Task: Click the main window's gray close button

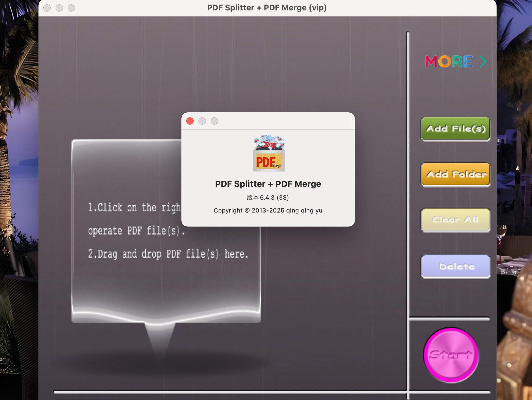Action: click(47, 8)
